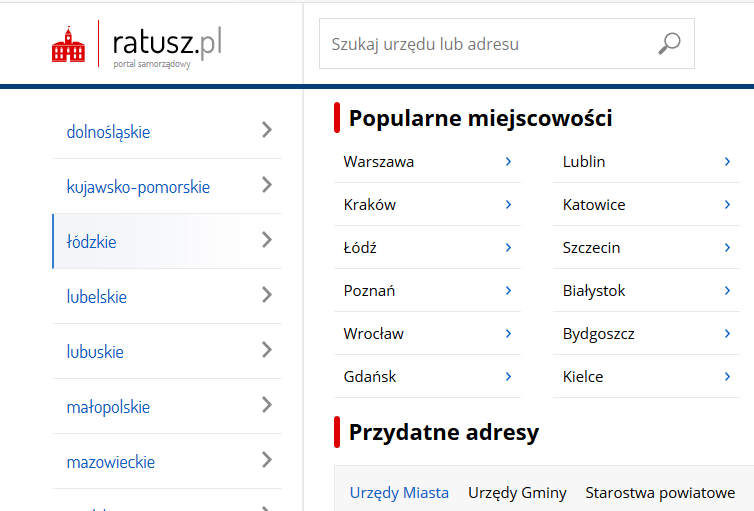The image size is (754, 511).
Task: Open the lubelskie region link
Action: pos(97,297)
